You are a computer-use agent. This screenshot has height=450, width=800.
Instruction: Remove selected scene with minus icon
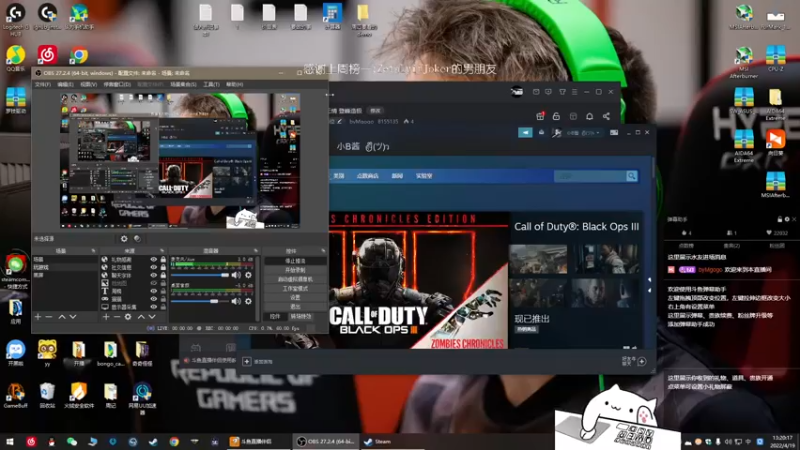click(x=49, y=317)
